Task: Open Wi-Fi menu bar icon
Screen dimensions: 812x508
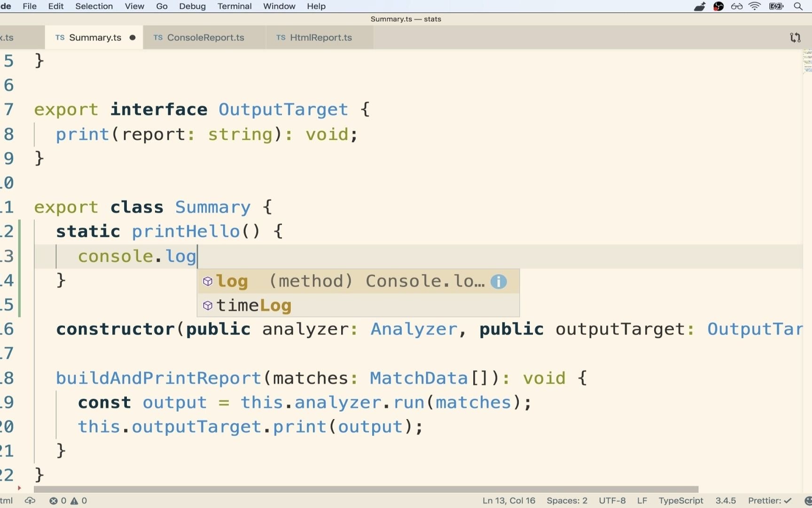Action: click(x=755, y=6)
